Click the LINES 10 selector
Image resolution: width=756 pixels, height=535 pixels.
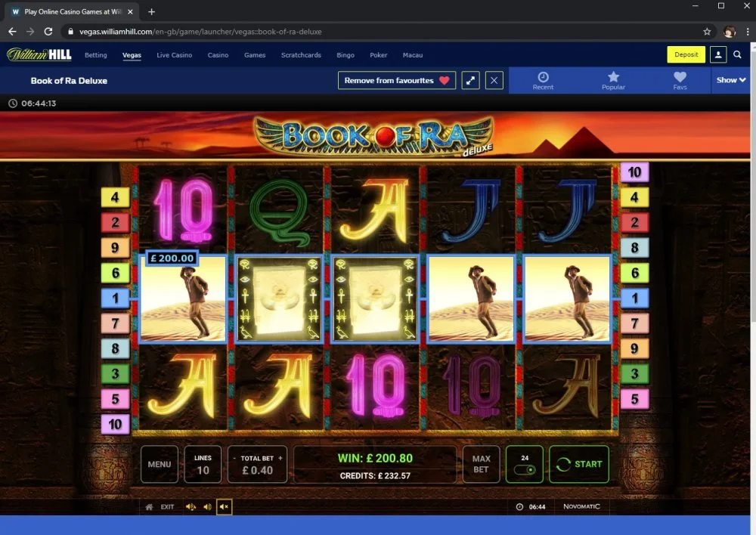point(203,464)
